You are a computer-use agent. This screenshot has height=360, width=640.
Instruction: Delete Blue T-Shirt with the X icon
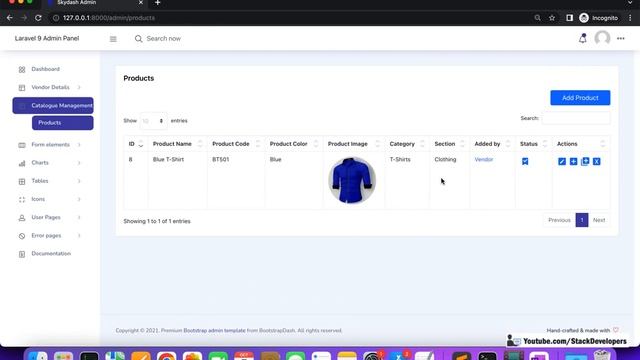596,162
